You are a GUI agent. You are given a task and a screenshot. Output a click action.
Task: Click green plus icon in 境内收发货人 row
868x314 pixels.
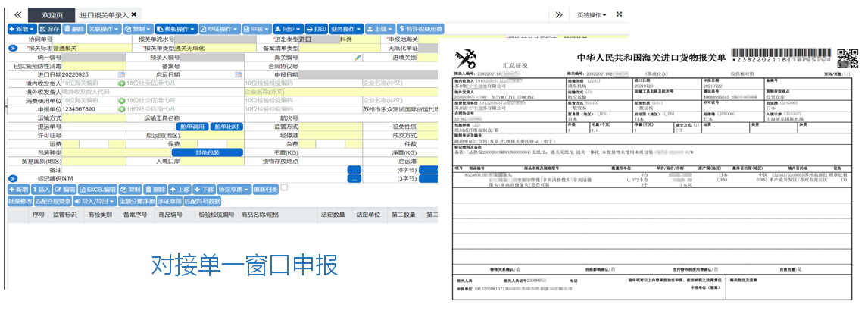pyautogui.click(x=122, y=83)
